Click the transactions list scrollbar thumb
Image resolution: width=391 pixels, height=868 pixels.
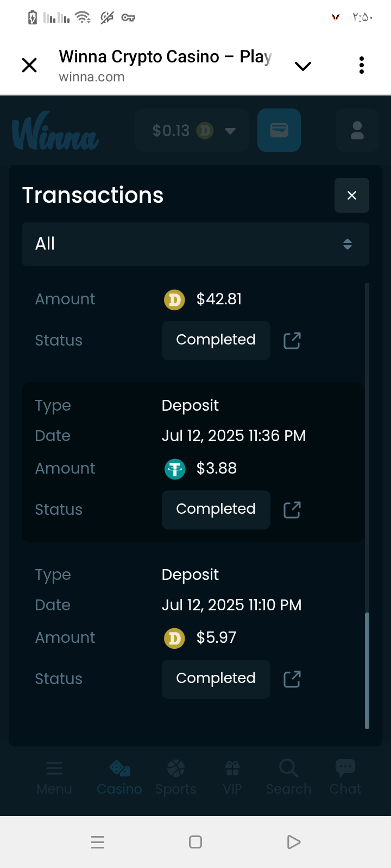(367, 670)
